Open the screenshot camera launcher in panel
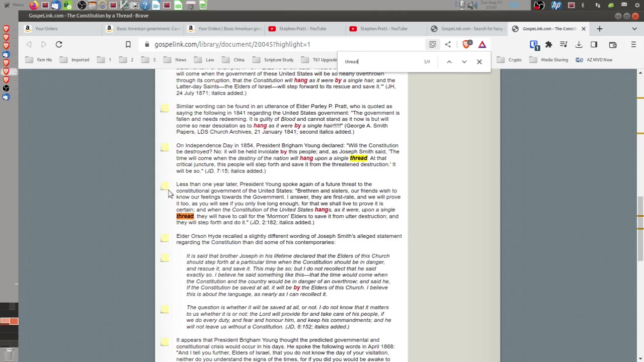 point(134,6)
